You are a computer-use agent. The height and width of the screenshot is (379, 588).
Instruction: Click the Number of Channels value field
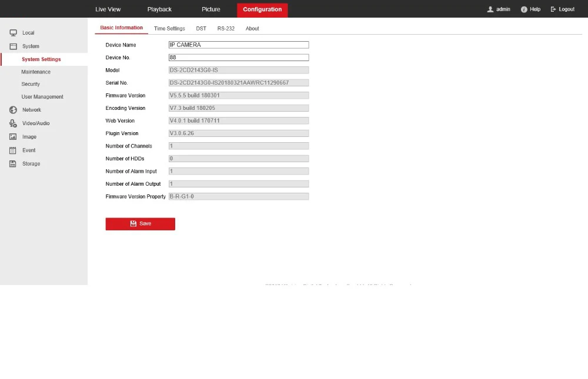click(239, 146)
